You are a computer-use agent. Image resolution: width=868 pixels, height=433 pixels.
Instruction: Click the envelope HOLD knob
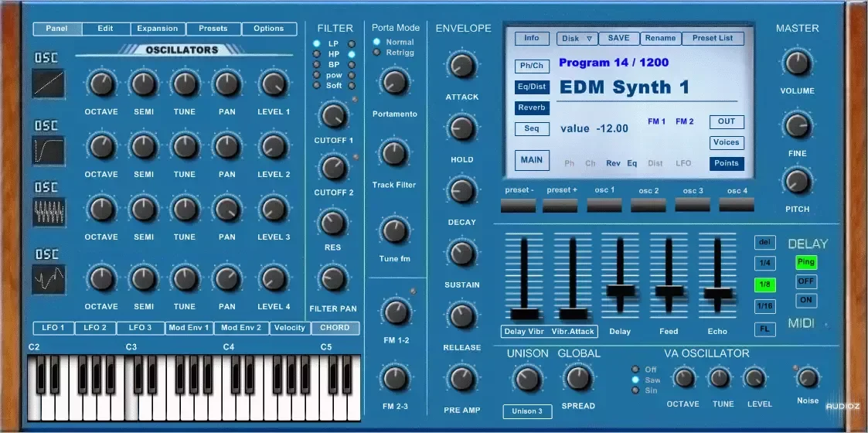pos(461,128)
